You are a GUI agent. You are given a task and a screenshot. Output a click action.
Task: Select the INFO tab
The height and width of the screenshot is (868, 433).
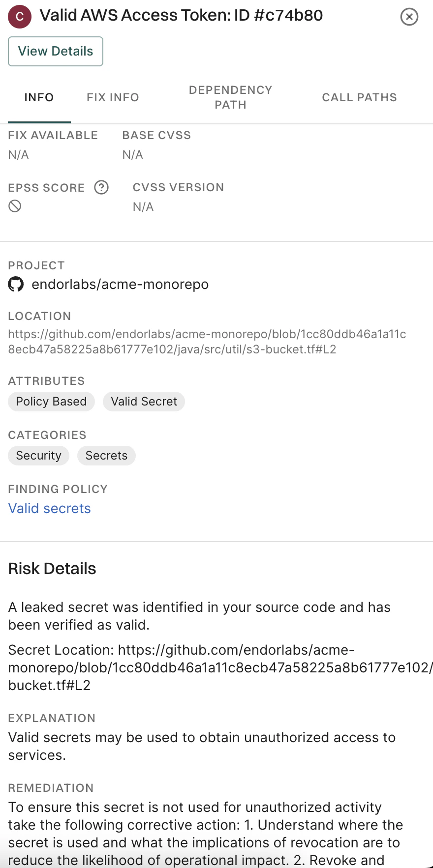39,97
